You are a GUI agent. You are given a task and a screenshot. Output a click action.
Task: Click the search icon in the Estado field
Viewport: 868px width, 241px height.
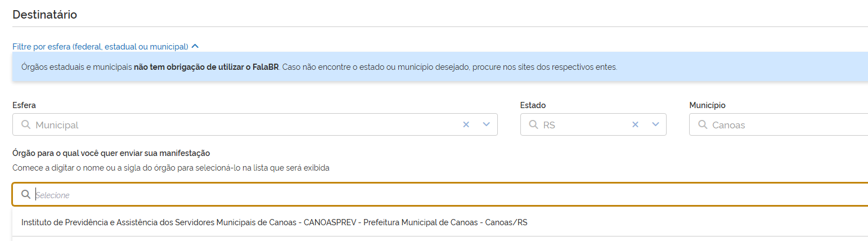pos(533,125)
